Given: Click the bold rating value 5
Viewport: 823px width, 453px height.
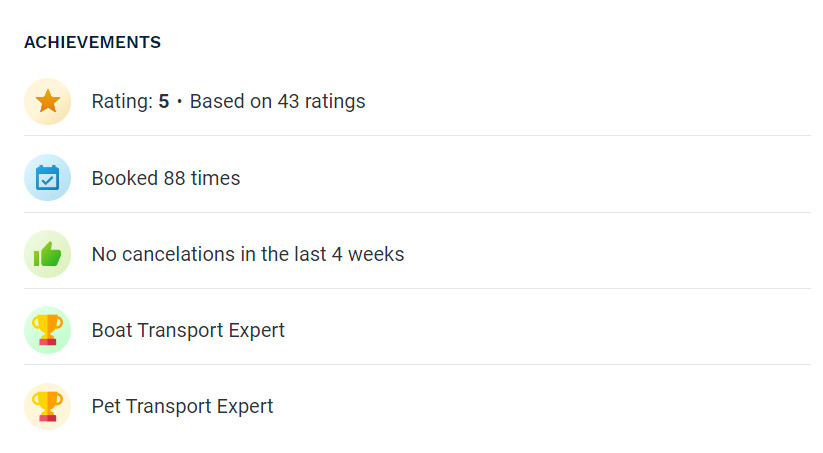Looking at the screenshot, I should pyautogui.click(x=164, y=101).
